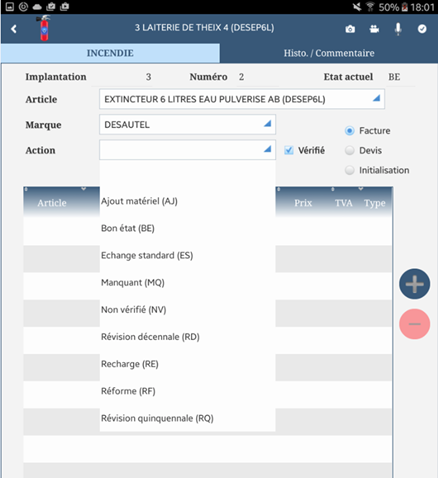
Task: Pick Révision décennale (RD) option
Action: 150,337
